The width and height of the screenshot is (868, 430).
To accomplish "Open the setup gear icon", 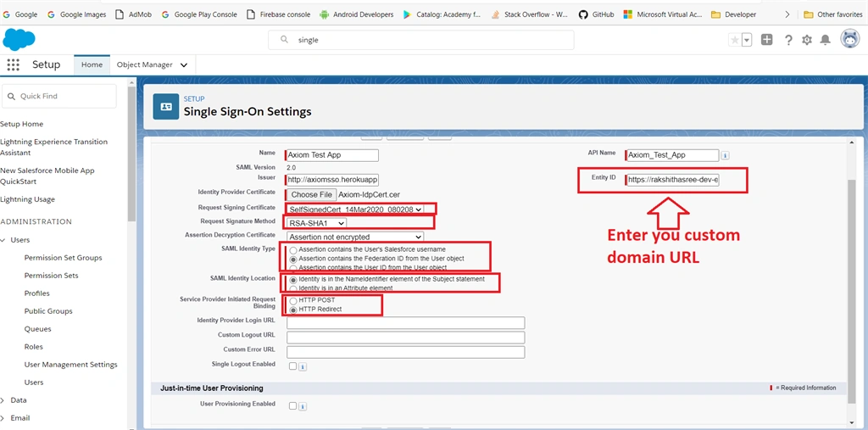I will 807,40.
